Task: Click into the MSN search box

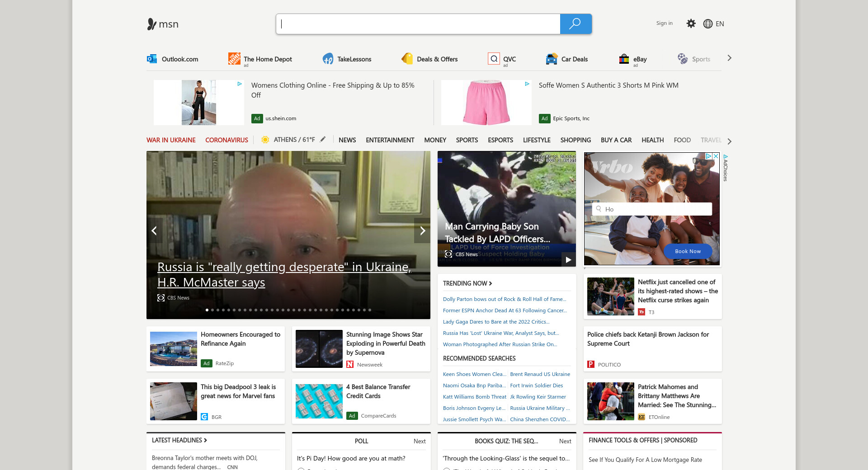Action: pyautogui.click(x=418, y=24)
